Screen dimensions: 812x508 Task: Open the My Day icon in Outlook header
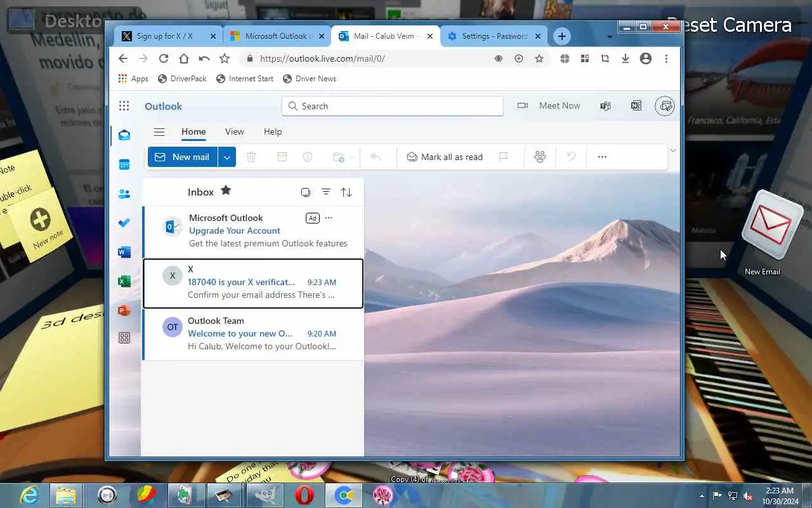[665, 106]
